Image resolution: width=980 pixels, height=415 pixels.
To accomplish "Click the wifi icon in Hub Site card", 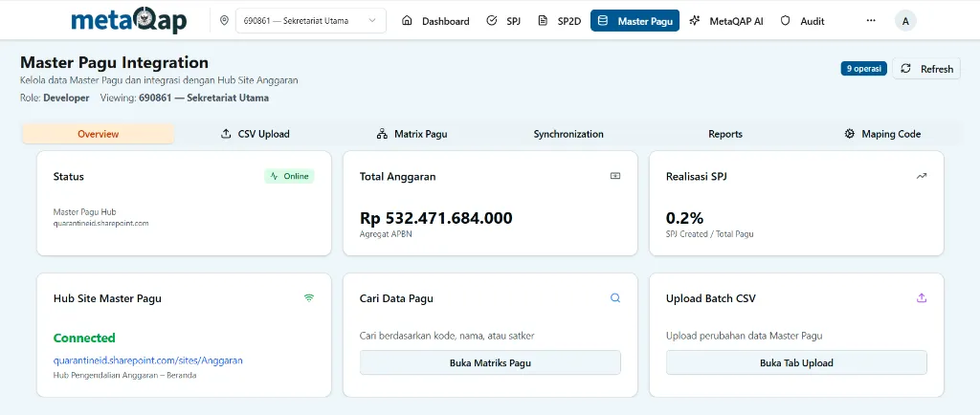I will 309,298.
